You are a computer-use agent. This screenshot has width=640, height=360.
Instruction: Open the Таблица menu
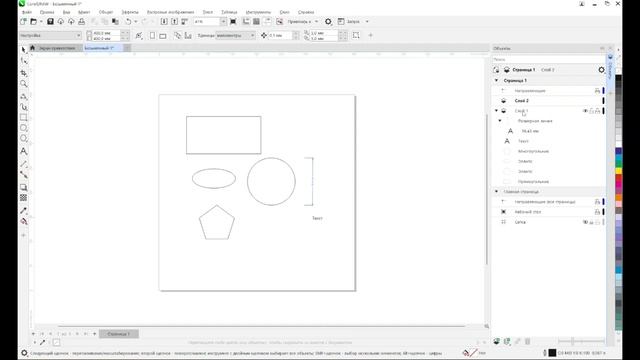click(229, 12)
